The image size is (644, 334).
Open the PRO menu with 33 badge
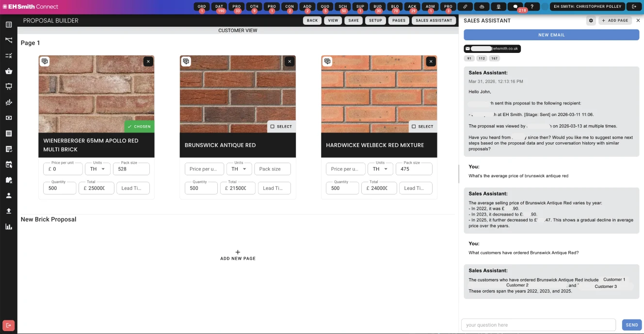(x=237, y=7)
